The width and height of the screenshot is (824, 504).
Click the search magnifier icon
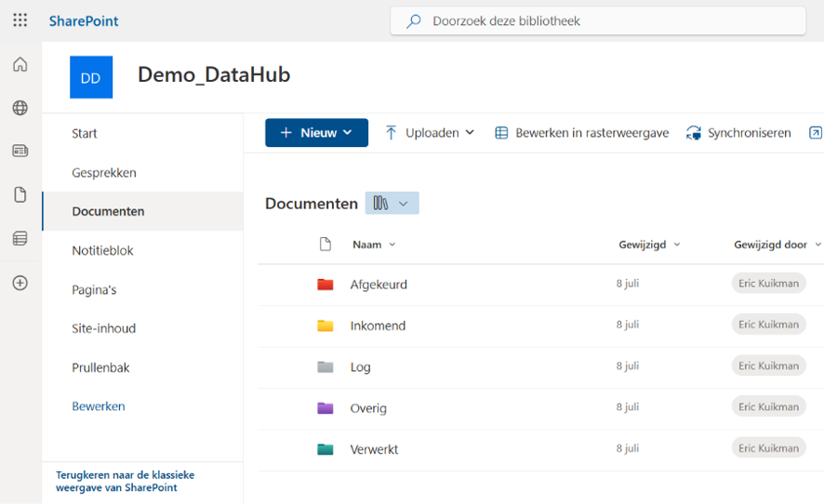(414, 21)
